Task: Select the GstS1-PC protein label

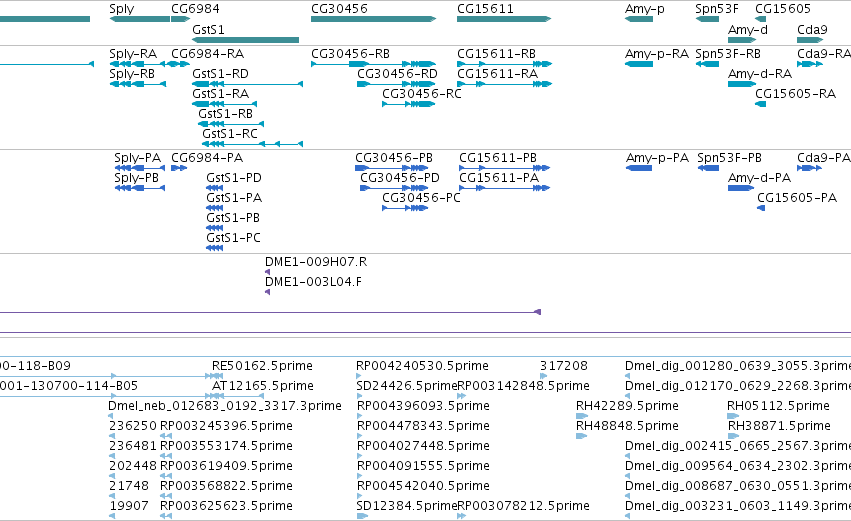Action: click(x=233, y=238)
